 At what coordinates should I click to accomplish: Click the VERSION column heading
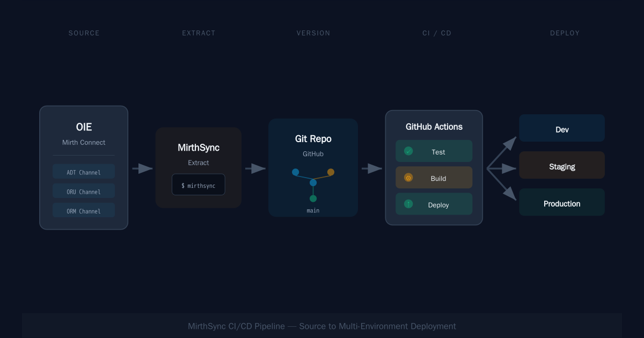pos(313,33)
